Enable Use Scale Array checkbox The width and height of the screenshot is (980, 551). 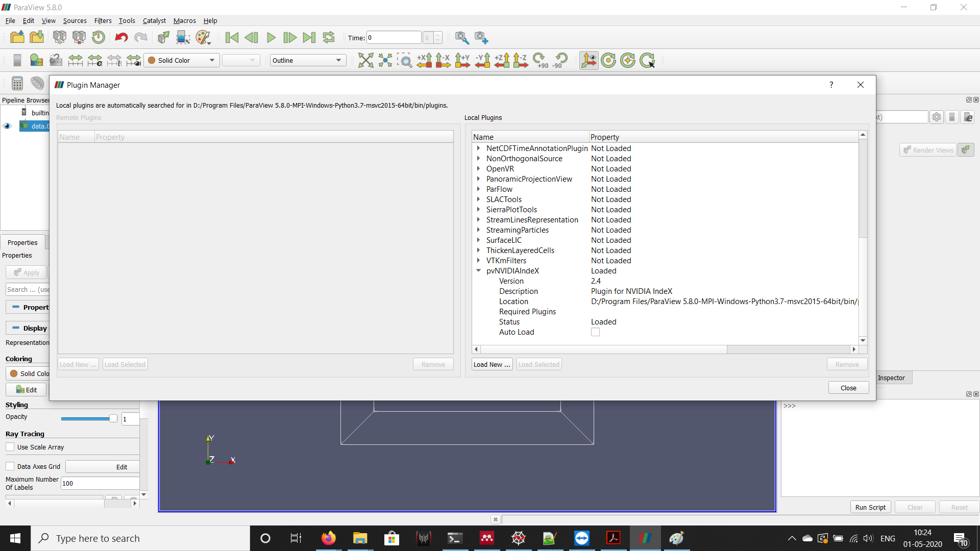(10, 447)
